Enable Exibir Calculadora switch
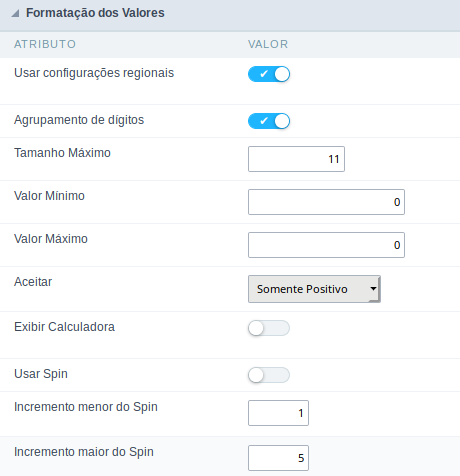This screenshot has height=476, width=460. tap(269, 328)
